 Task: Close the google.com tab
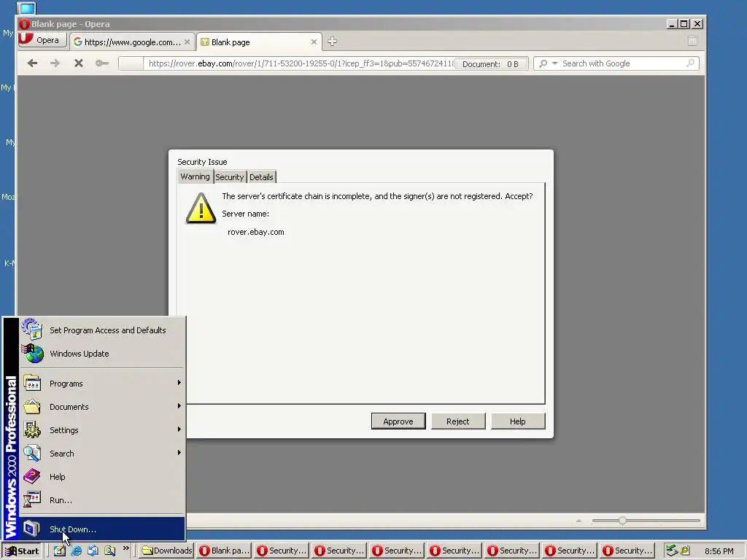pyautogui.click(x=187, y=42)
